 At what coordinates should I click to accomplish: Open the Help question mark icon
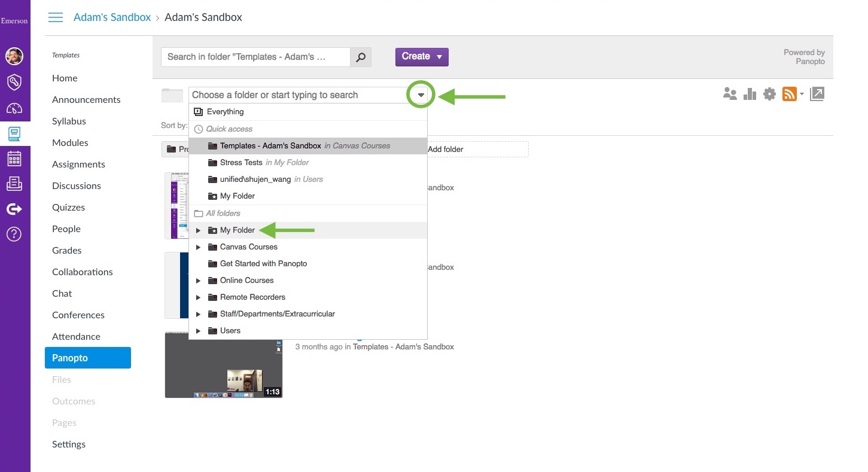click(14, 234)
